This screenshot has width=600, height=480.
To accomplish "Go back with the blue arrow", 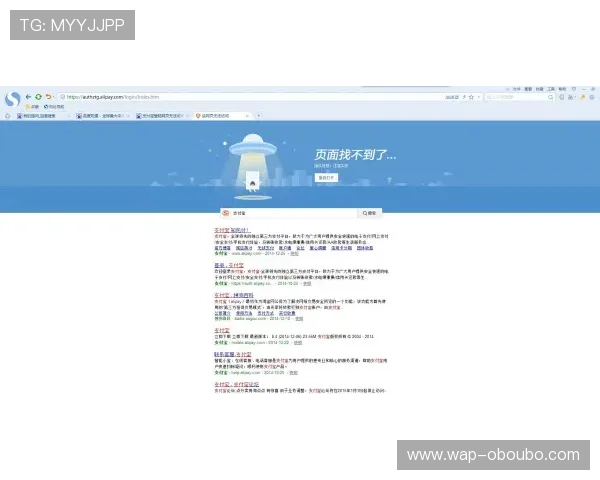I will pyautogui.click(x=28, y=97).
